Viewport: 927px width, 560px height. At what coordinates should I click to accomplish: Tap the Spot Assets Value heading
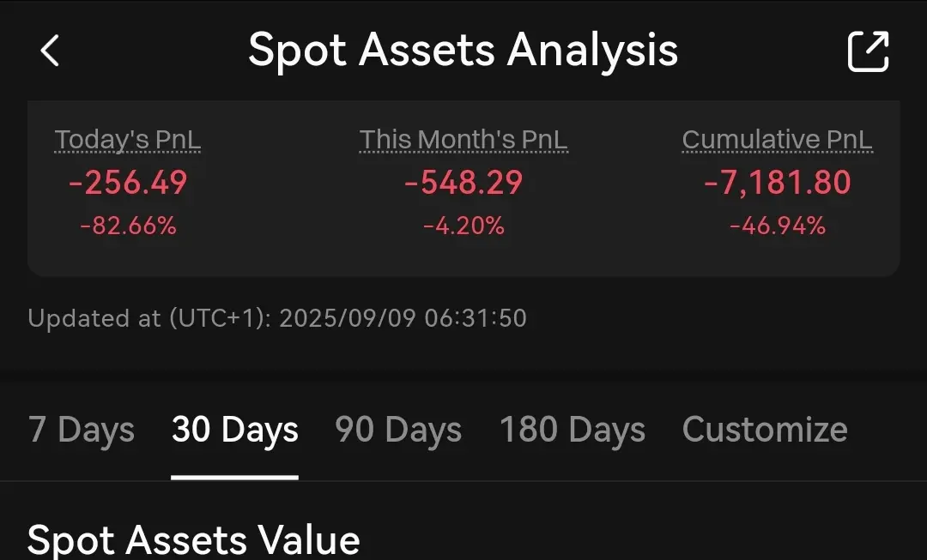pos(193,540)
